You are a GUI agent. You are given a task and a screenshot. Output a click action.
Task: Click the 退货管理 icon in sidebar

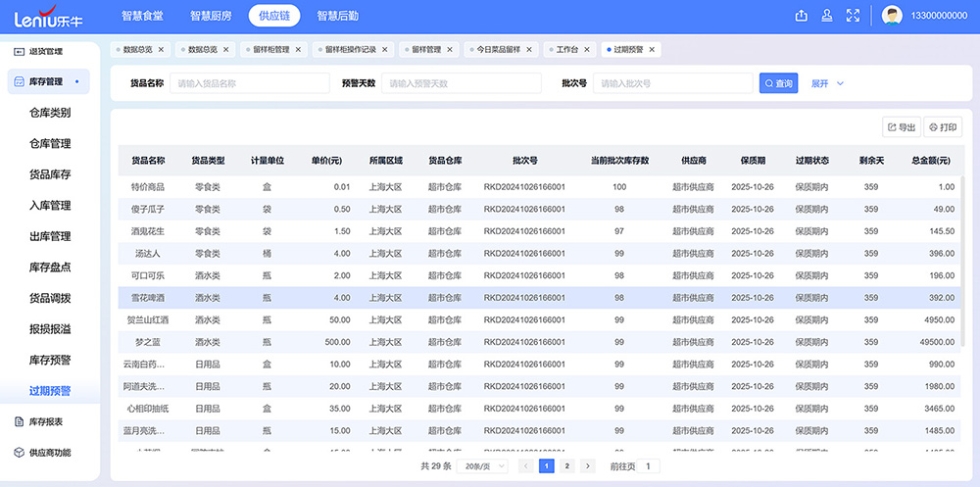(19, 51)
